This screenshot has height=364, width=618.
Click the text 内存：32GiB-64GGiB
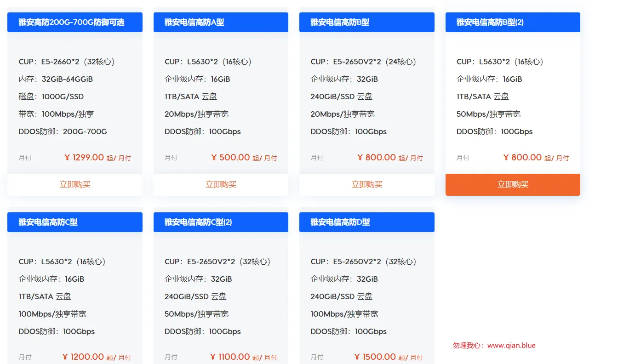(56, 79)
